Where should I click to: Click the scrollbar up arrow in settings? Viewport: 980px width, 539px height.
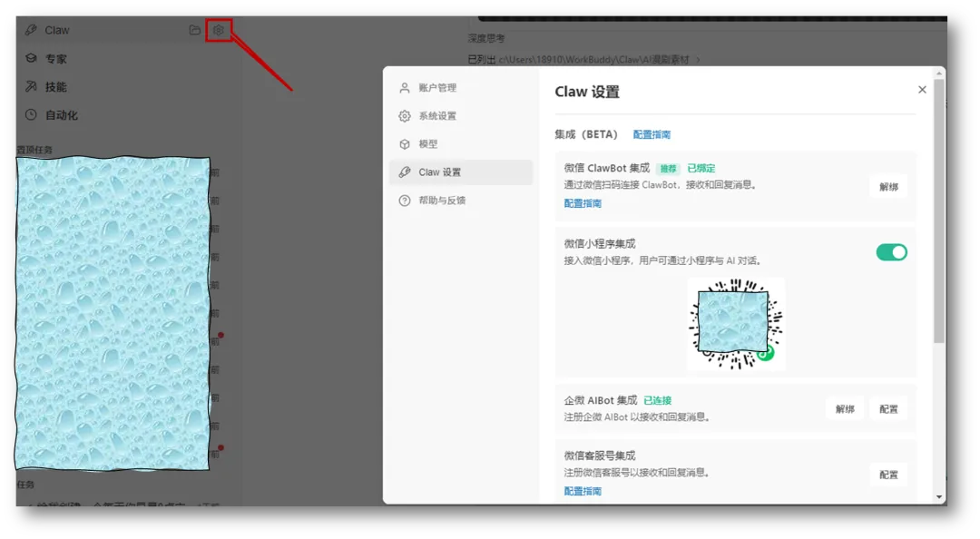click(939, 73)
